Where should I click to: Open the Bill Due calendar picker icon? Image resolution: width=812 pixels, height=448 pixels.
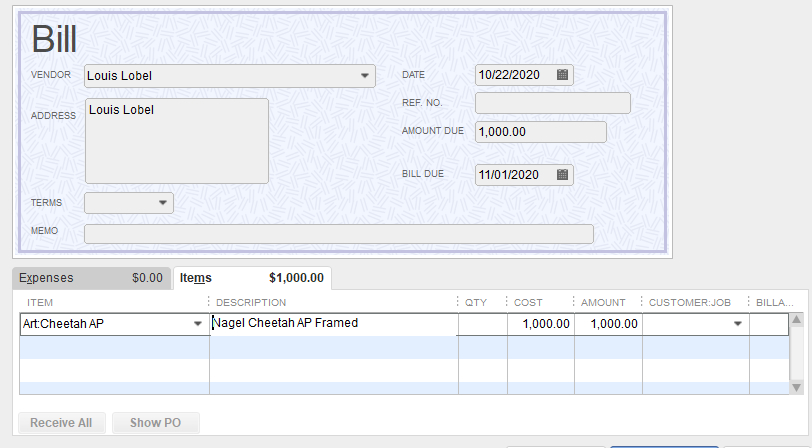pyautogui.click(x=562, y=175)
